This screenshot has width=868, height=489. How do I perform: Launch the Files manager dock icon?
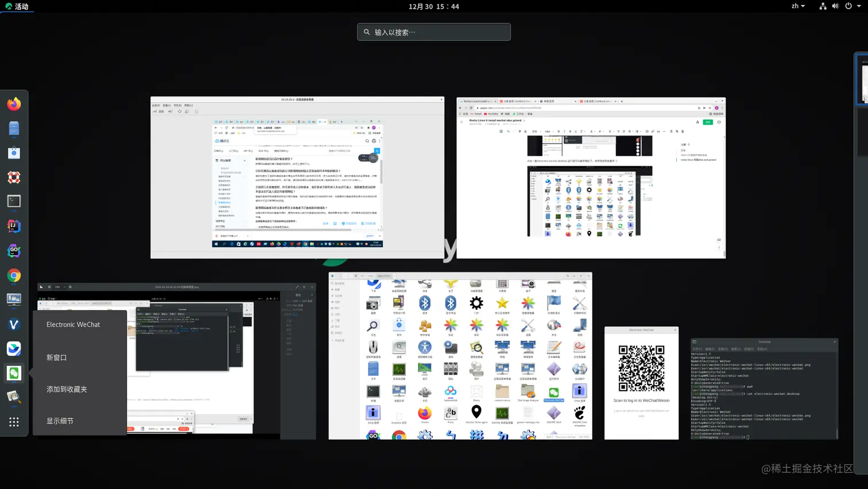click(14, 128)
